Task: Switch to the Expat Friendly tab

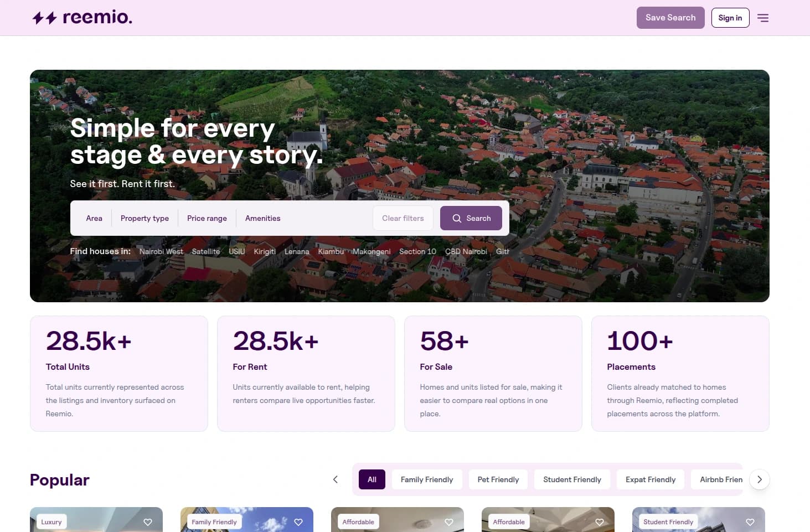Action: click(x=651, y=479)
